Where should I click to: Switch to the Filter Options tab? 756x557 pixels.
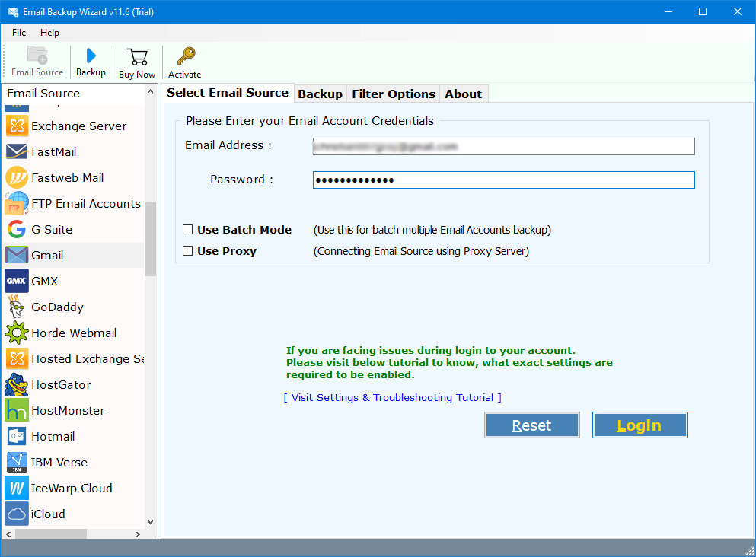pyautogui.click(x=394, y=94)
